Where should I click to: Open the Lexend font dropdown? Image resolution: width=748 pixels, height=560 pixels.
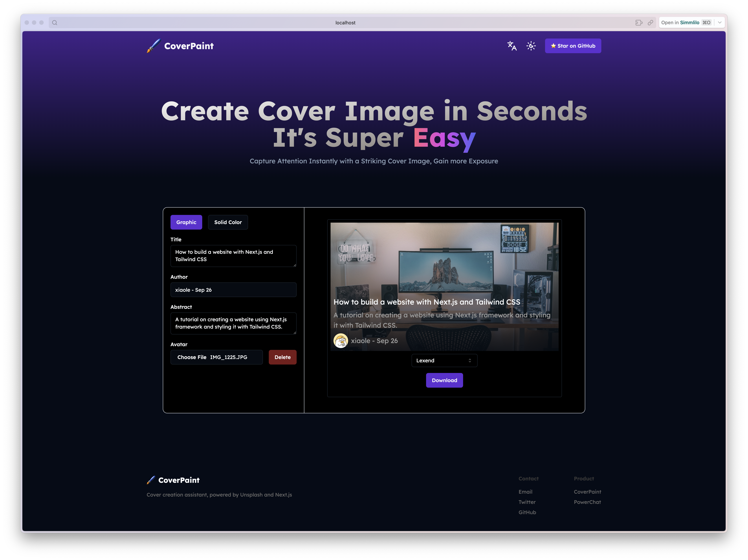(444, 360)
